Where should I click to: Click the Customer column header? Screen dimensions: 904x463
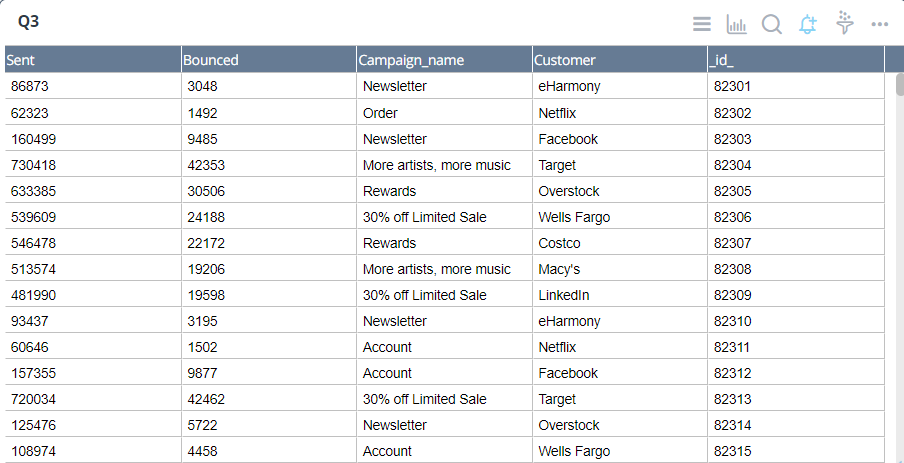(x=620, y=60)
